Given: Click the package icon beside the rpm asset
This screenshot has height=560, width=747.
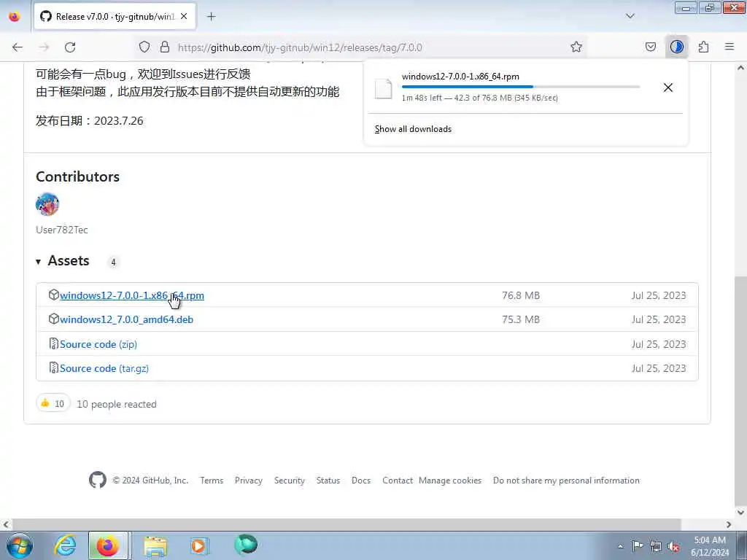Looking at the screenshot, I should tap(54, 295).
